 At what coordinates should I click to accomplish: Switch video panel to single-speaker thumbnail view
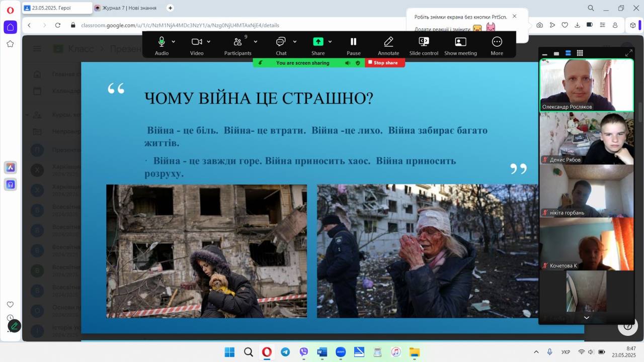pyautogui.click(x=556, y=53)
